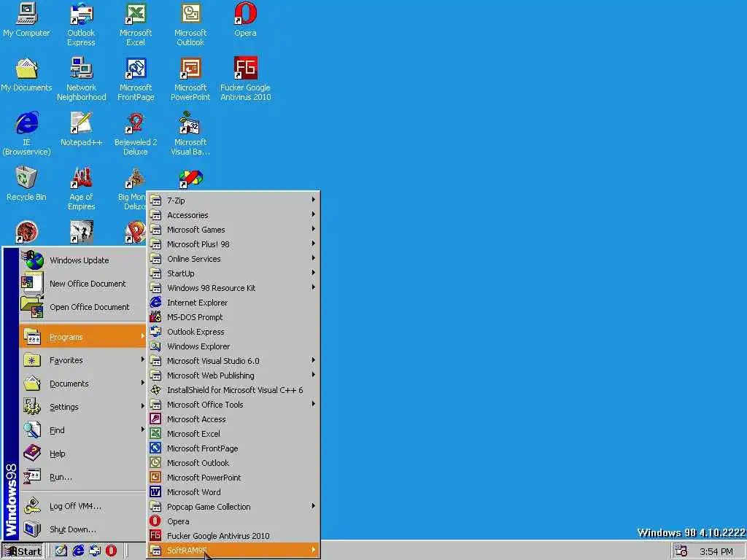Launch Outlook Express from quick launch bar

point(95,551)
